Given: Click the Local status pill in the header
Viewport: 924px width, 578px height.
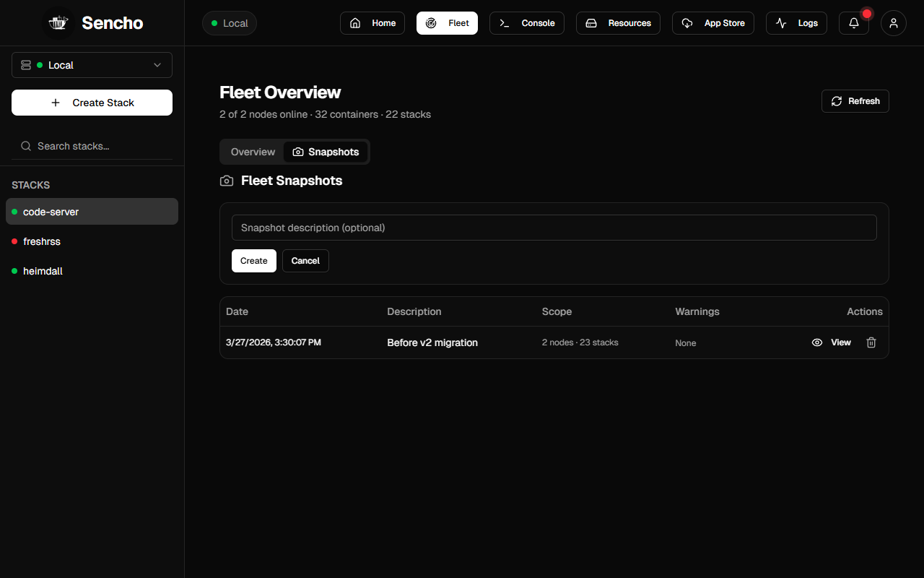Looking at the screenshot, I should click(230, 23).
